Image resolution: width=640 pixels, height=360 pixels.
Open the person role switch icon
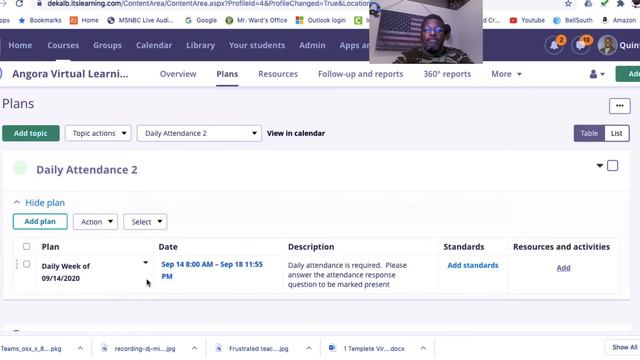click(597, 74)
